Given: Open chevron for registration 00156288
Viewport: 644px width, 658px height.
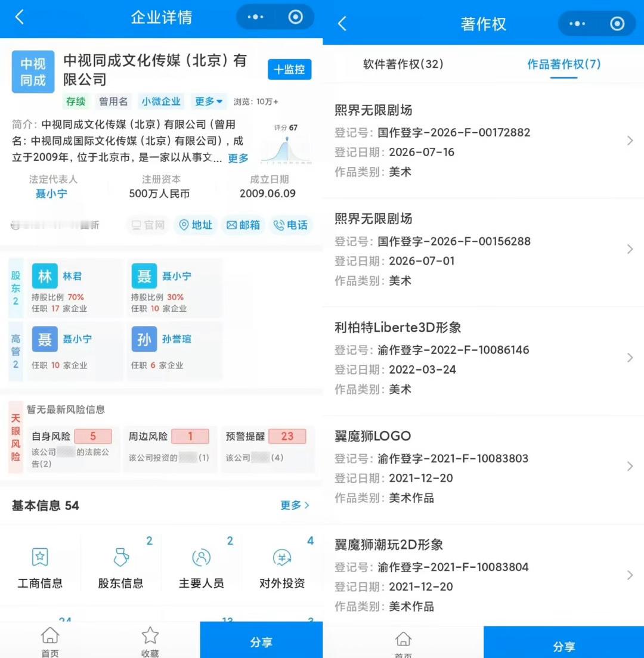Looking at the screenshot, I should click(x=630, y=249).
